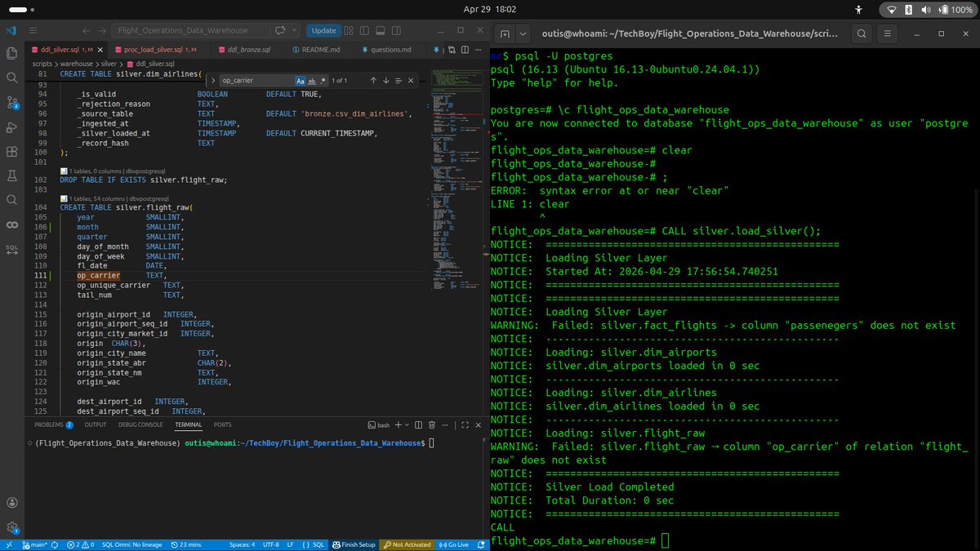The width and height of the screenshot is (980, 551).
Task: Open the remote window indicator in status bar
Action: [10, 544]
